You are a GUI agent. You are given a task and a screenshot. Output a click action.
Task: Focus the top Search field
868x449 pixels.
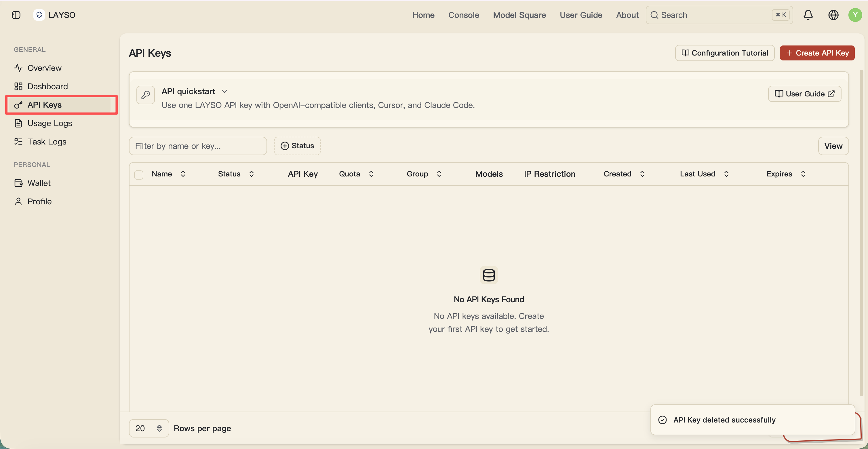(719, 15)
